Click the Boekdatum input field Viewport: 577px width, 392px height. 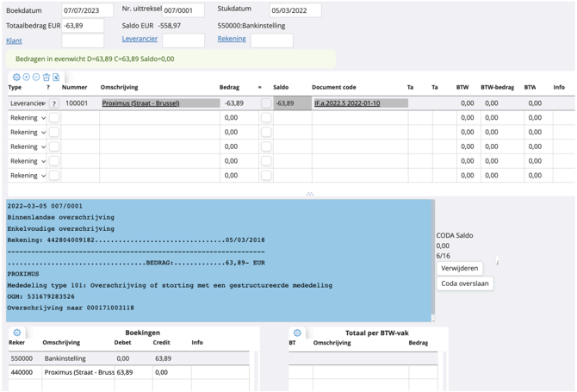pyautogui.click(x=88, y=11)
